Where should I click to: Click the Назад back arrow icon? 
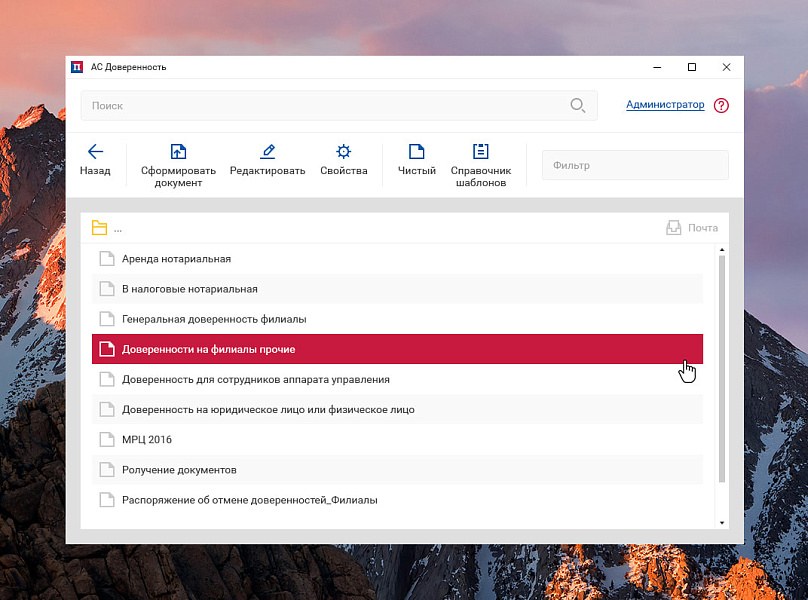[x=95, y=152]
